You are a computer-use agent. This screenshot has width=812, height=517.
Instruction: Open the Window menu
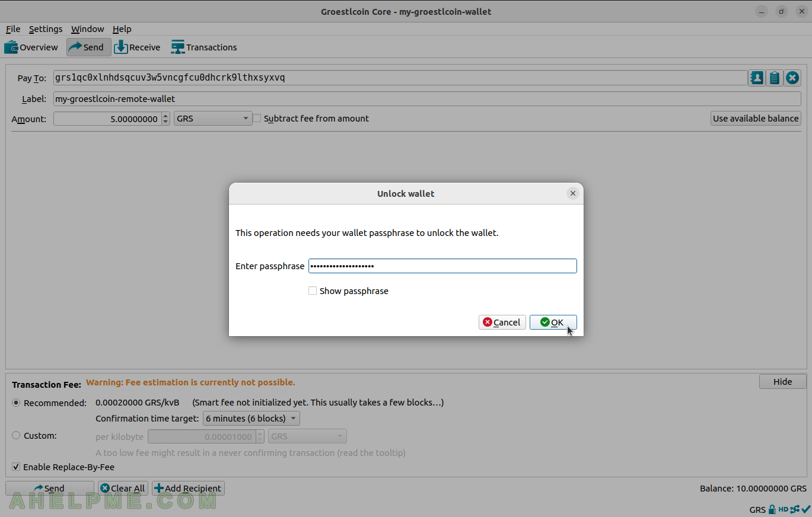[x=88, y=29]
